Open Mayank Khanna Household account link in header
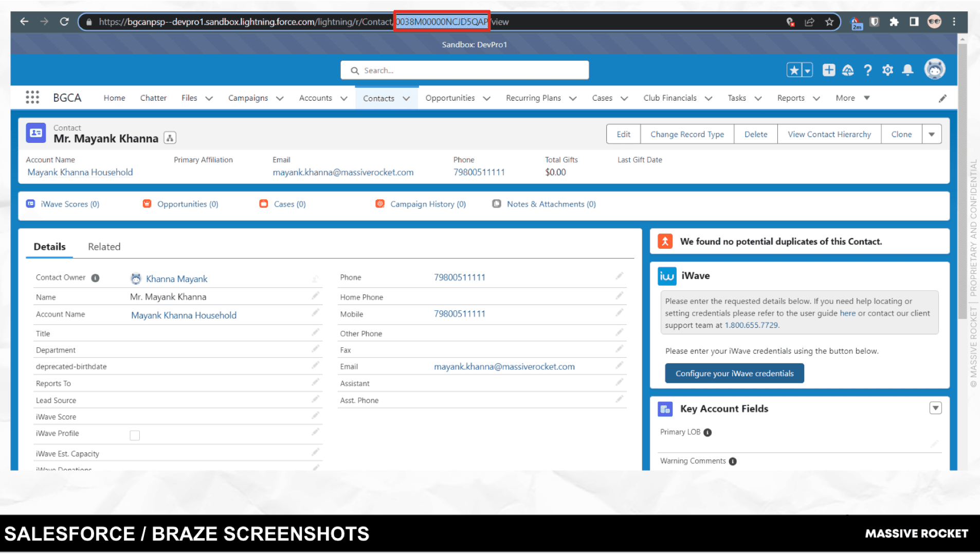This screenshot has height=554, width=980. point(80,172)
